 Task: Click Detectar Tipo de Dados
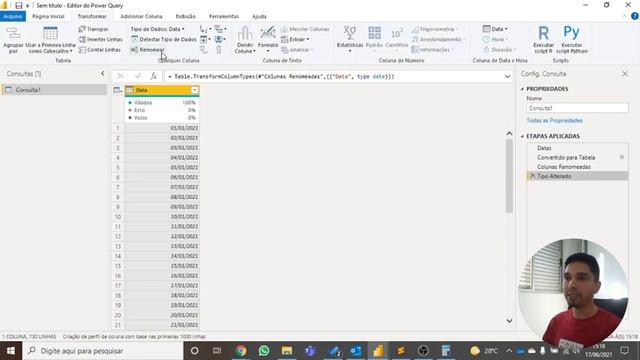pos(164,40)
